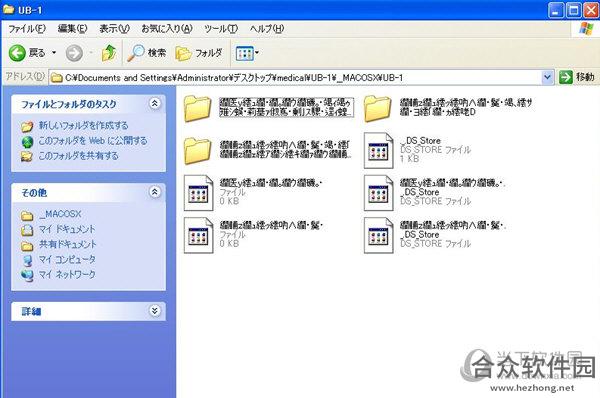Open the ツール(T) menu
This screenshot has width=600, height=398.
(x=221, y=29)
